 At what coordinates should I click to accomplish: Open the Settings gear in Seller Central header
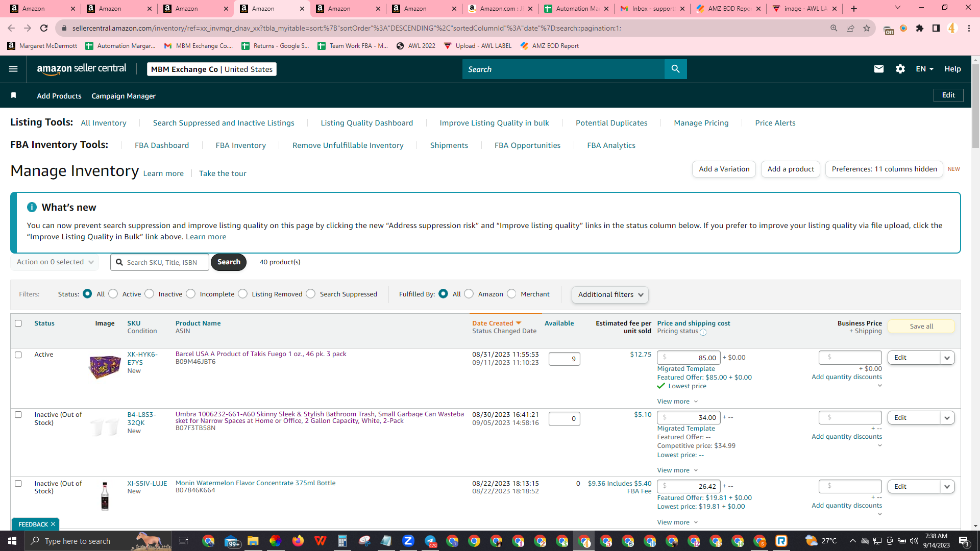tap(900, 69)
